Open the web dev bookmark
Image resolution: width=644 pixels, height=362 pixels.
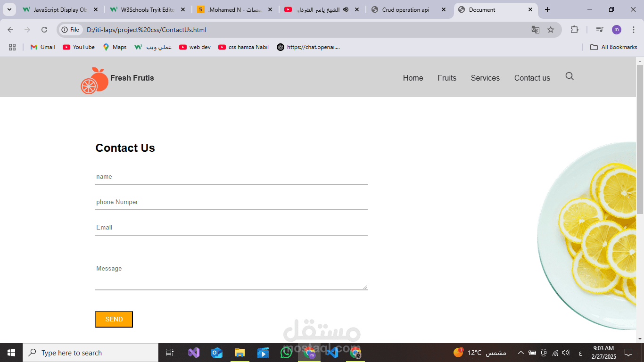pyautogui.click(x=195, y=47)
